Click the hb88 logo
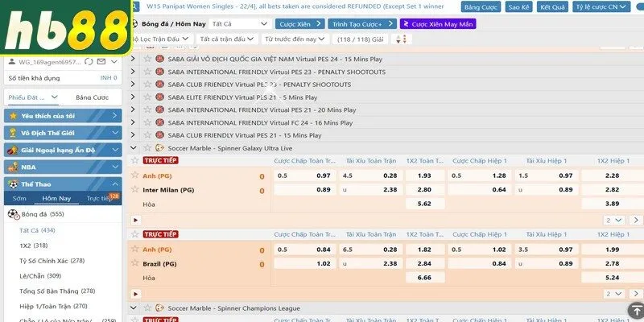This screenshot has width=644, height=322. point(66,28)
